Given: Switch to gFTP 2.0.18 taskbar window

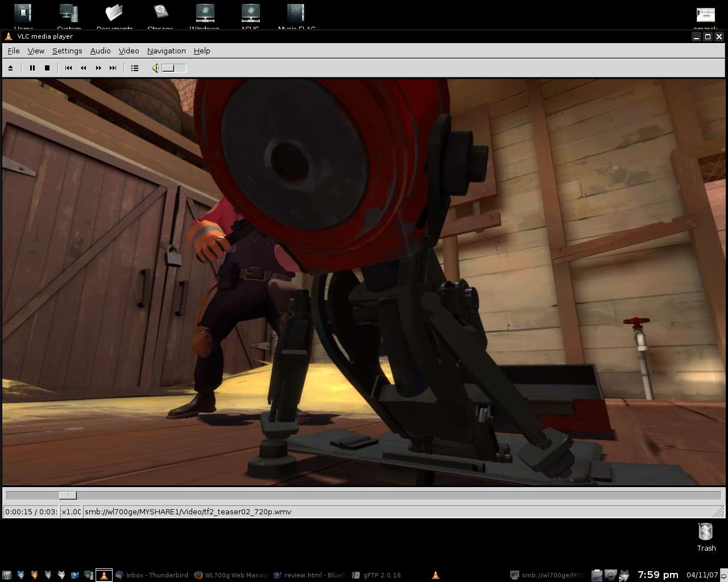Looking at the screenshot, I should coord(377,575).
